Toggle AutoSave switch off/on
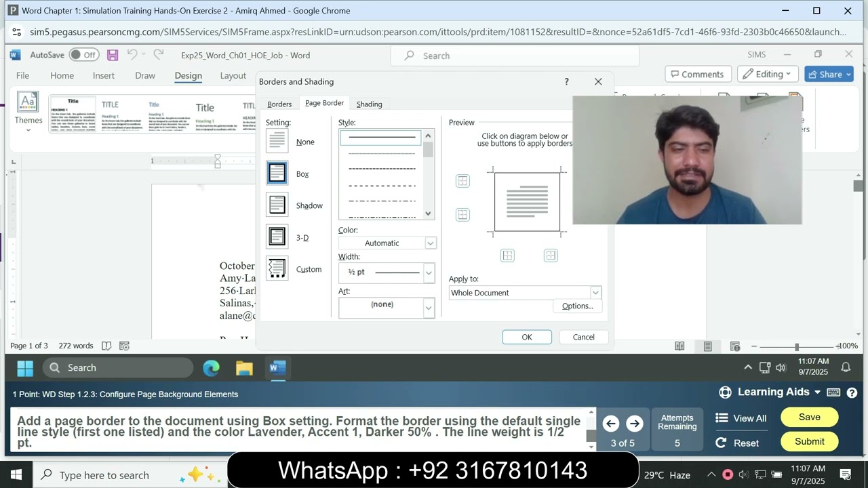Screen dimensions: 868x488 coord(84,55)
